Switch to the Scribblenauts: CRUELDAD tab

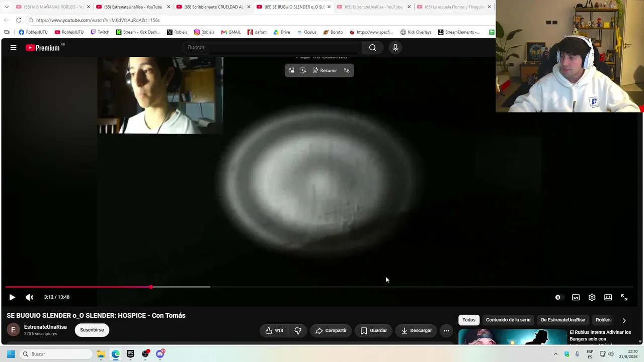coord(213,7)
